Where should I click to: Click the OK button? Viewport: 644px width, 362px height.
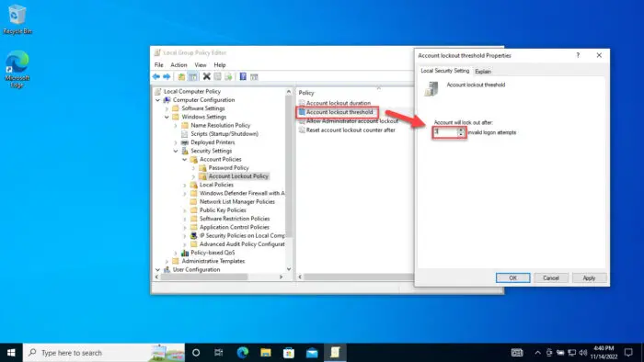pyautogui.click(x=513, y=278)
